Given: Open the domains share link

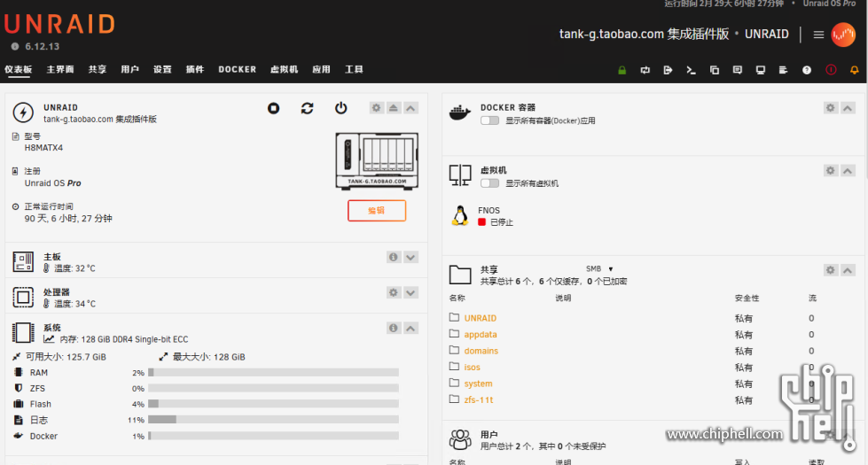Looking at the screenshot, I should tap(481, 351).
